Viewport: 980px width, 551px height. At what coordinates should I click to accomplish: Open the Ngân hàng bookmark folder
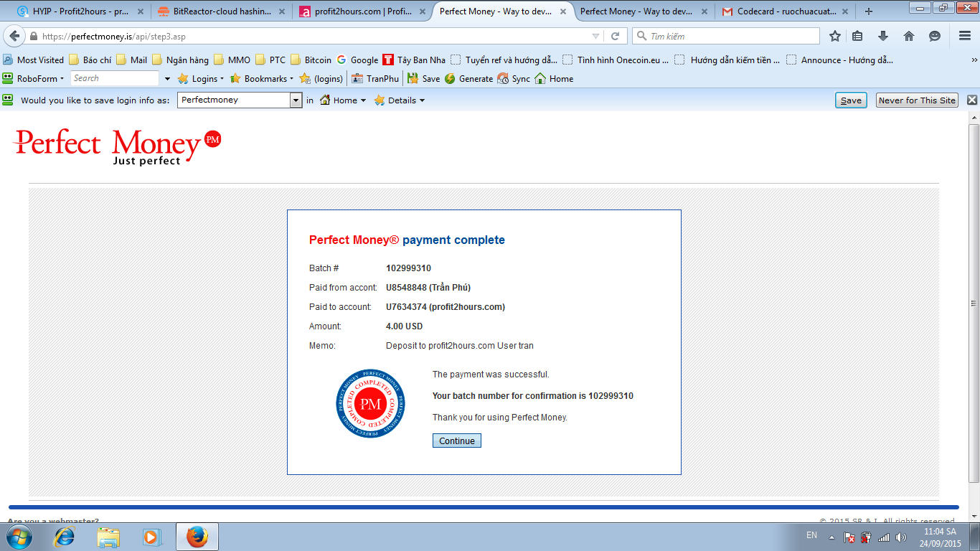pos(180,60)
